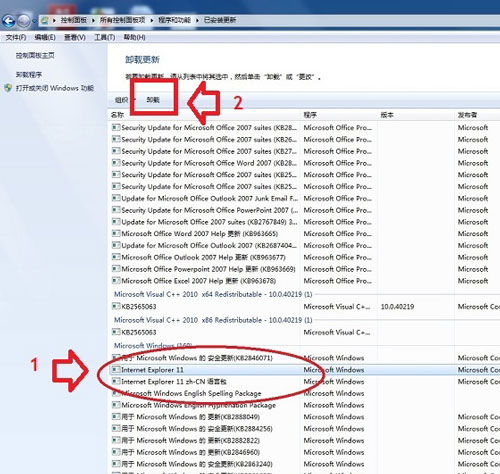Click icon of Excel 2007 Help (KB963678) row
The width and height of the screenshot is (500, 474).
[x=116, y=280]
